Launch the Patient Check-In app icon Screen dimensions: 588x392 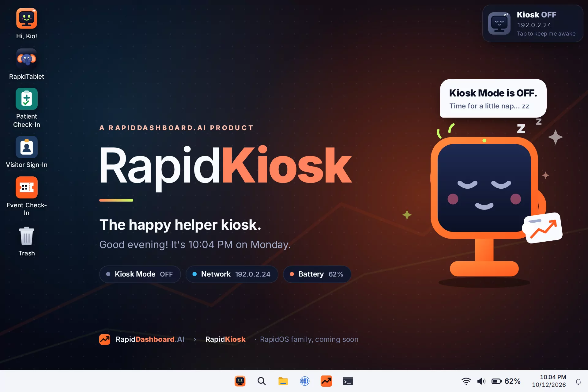pyautogui.click(x=27, y=108)
